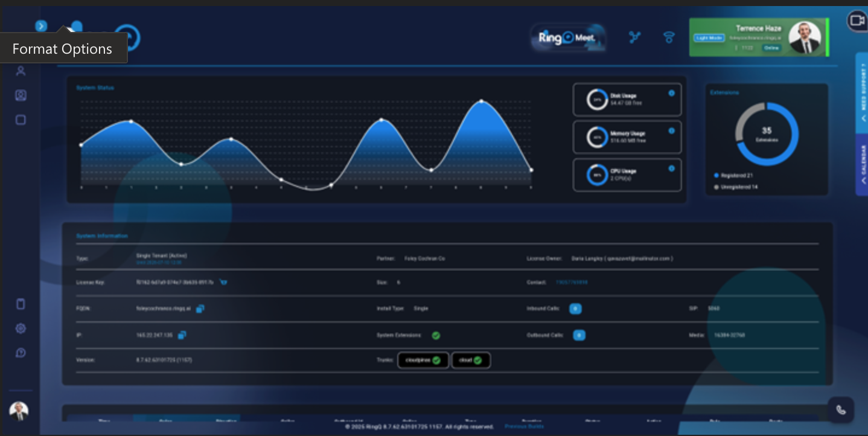
Task: Toggle the Outbound Calls setting
Action: 579,335
